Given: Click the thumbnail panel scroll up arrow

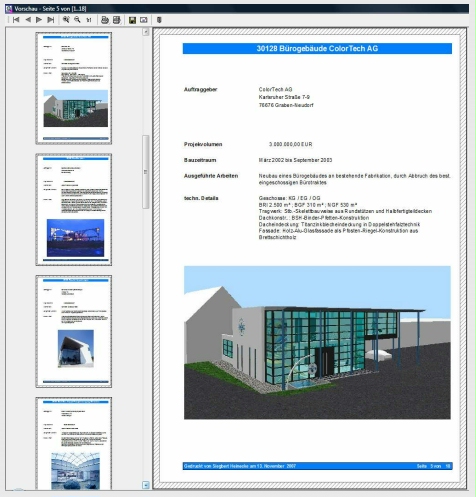Looking at the screenshot, I should pos(146,32).
